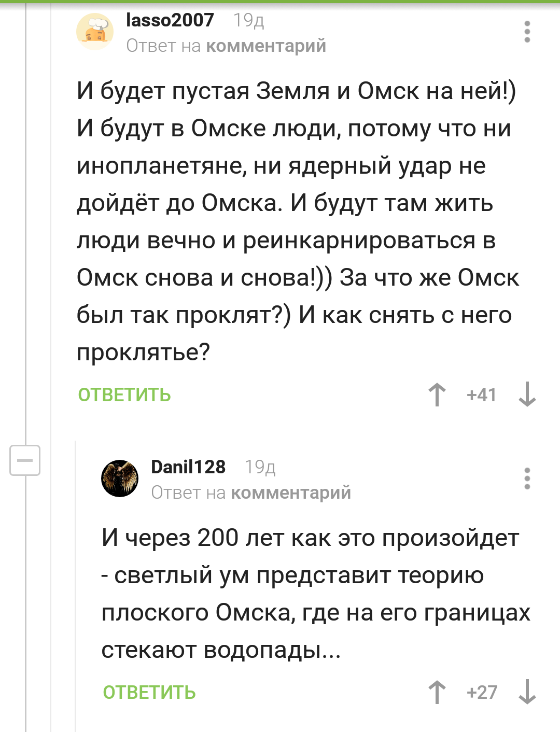Open lasso2007's avatar picture

pos(95,32)
